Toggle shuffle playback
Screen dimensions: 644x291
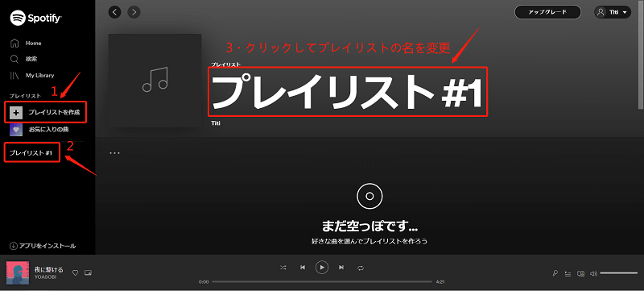[x=283, y=268]
